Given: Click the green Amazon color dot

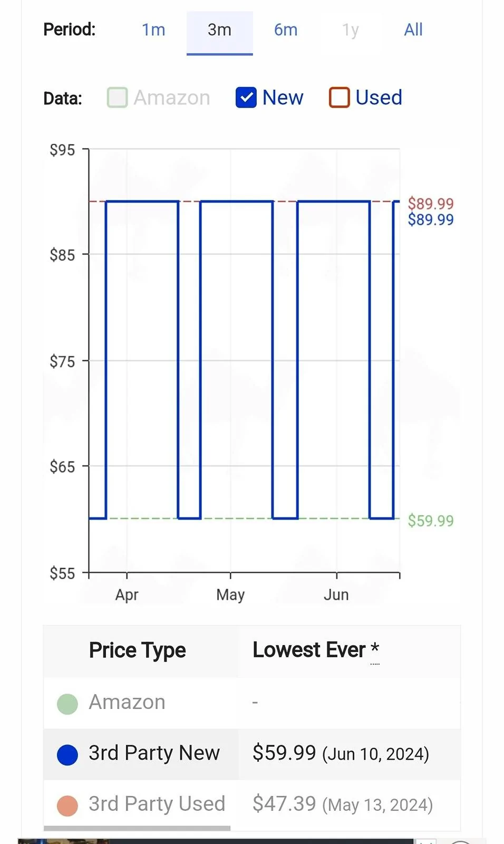Looking at the screenshot, I should (x=67, y=704).
